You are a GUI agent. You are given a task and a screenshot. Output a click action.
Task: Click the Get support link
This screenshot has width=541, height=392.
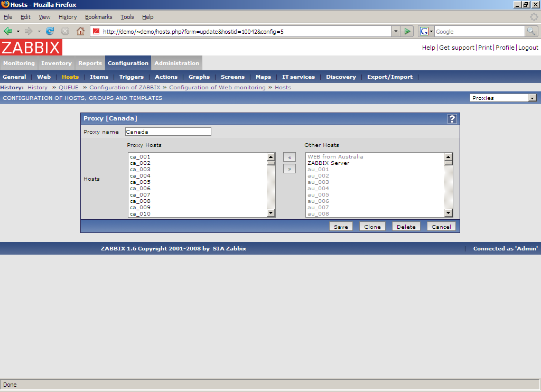point(457,48)
